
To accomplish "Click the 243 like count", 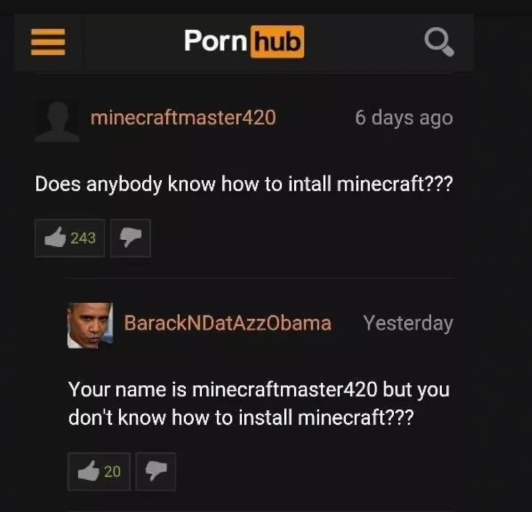I will [x=83, y=238].
